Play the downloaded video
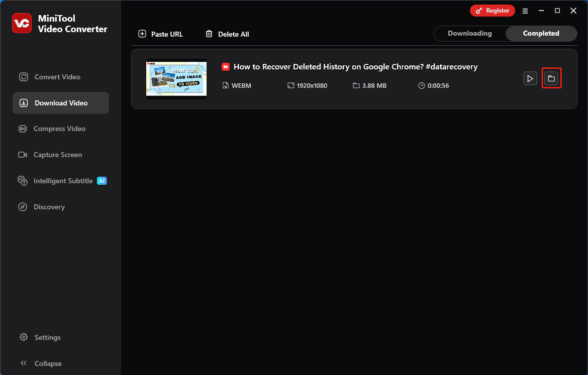The width and height of the screenshot is (588, 375). (530, 79)
